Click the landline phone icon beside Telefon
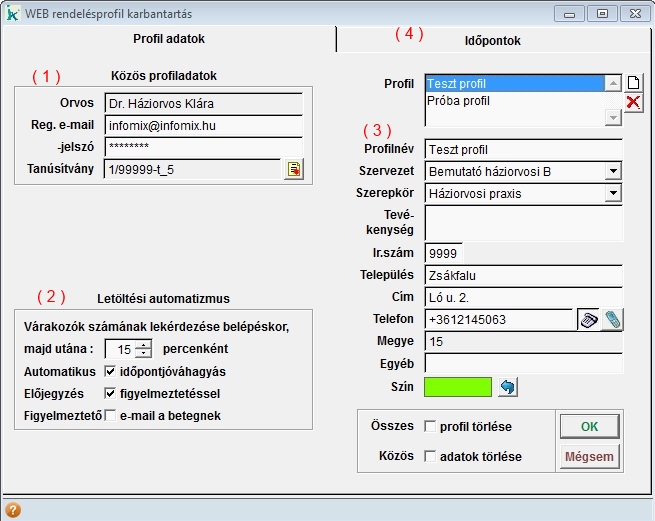 coord(588,320)
